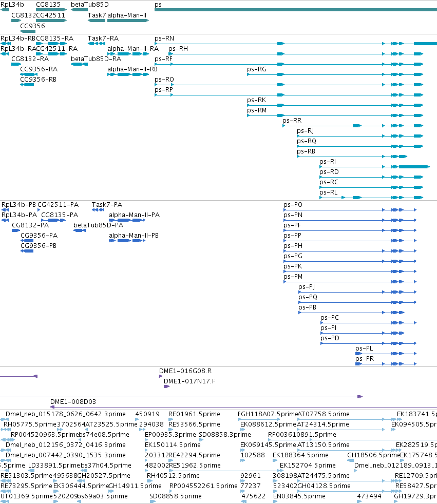This screenshot has width=437, height=504.
Task: Click the ps-PC protein label
Action: [330, 318]
